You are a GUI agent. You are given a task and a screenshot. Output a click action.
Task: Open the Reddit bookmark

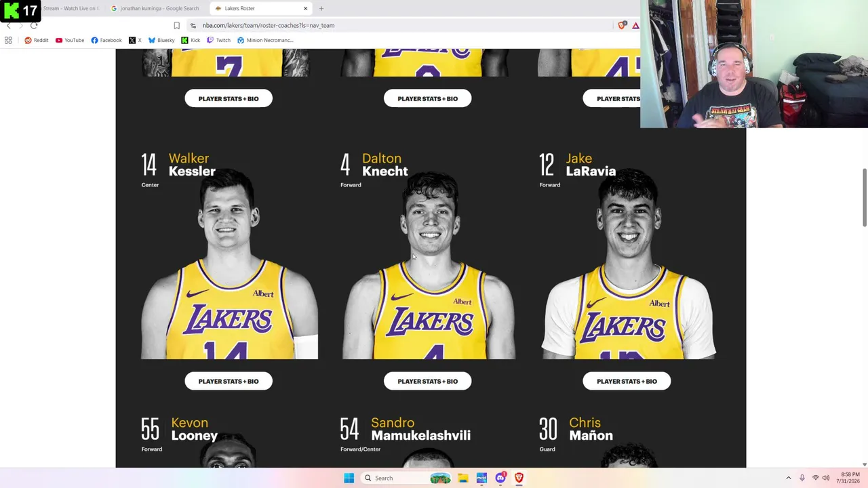point(36,40)
